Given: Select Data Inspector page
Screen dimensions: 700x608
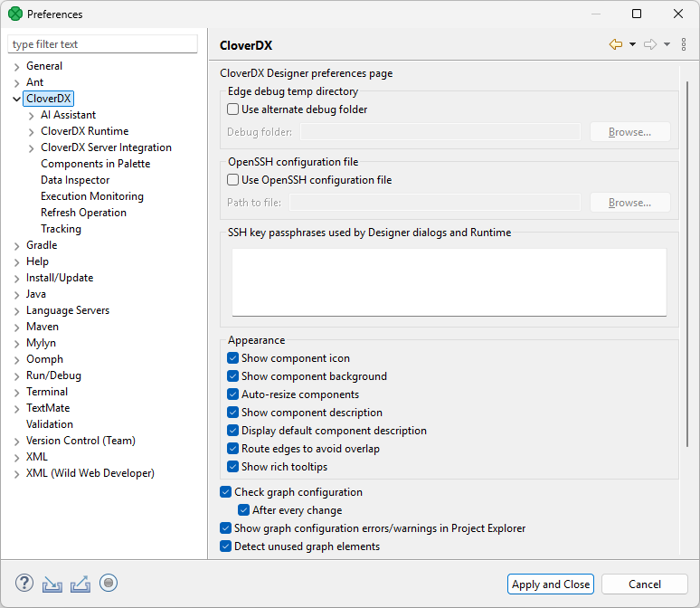Looking at the screenshot, I should (x=75, y=180).
